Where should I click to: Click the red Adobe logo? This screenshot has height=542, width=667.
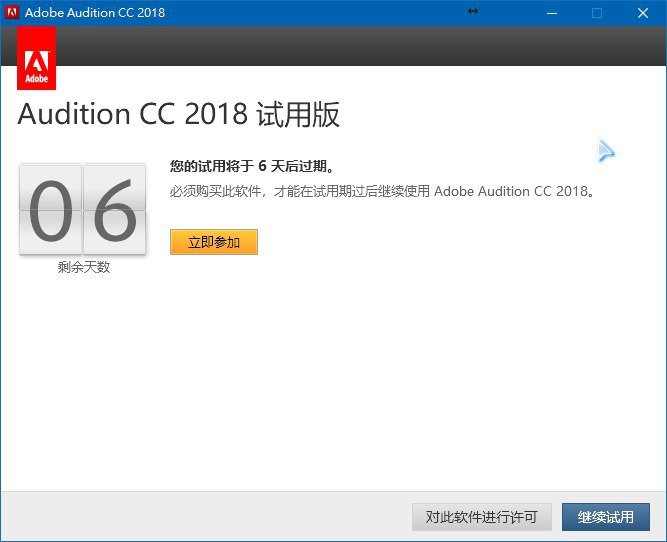(x=36, y=58)
